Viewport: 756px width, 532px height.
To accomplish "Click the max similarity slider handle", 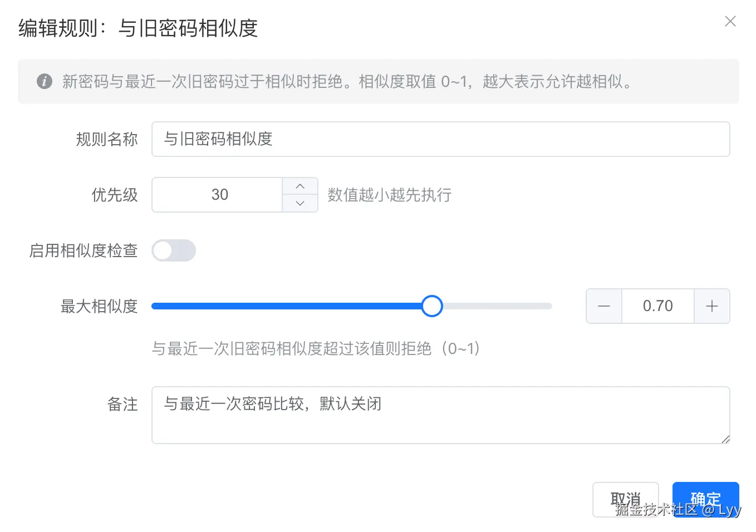I will pyautogui.click(x=431, y=306).
